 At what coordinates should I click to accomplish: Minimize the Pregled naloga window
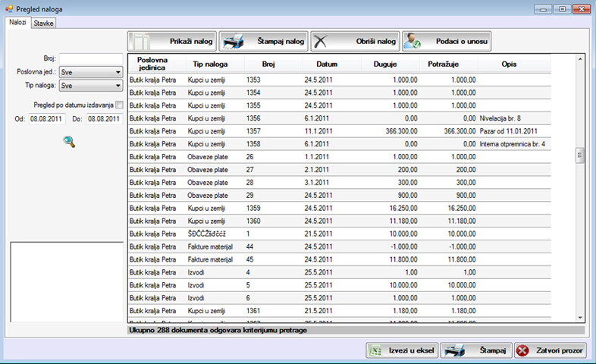pyautogui.click(x=543, y=9)
